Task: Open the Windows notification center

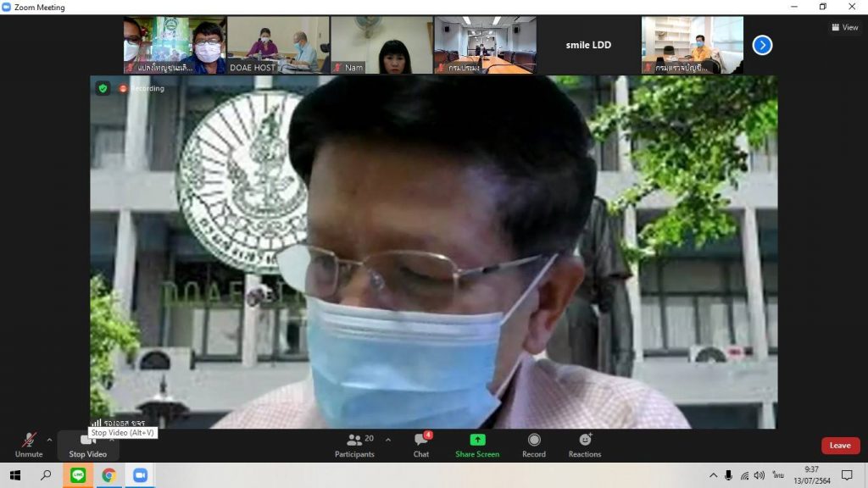Action: click(846, 475)
